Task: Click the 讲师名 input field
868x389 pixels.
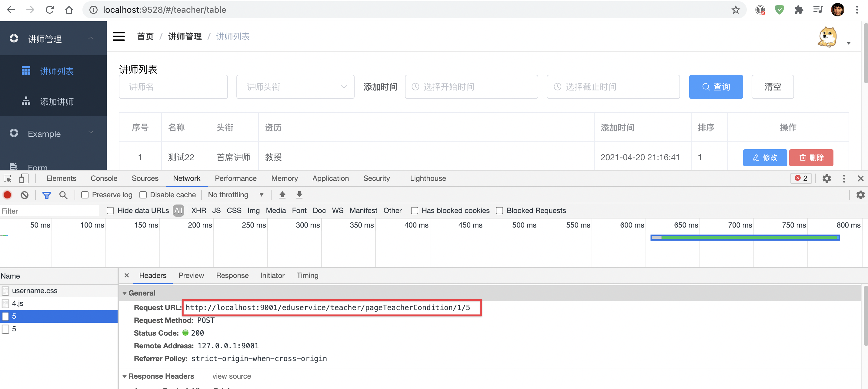Action: (173, 87)
